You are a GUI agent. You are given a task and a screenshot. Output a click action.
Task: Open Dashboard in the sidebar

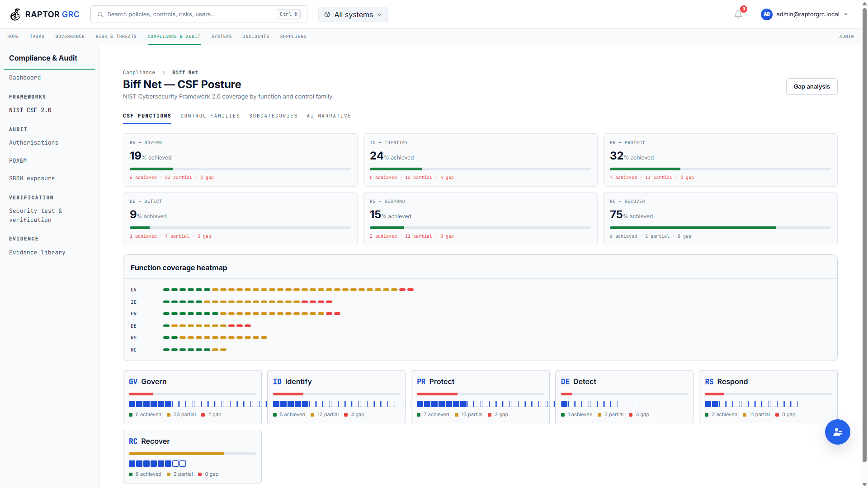(x=25, y=78)
